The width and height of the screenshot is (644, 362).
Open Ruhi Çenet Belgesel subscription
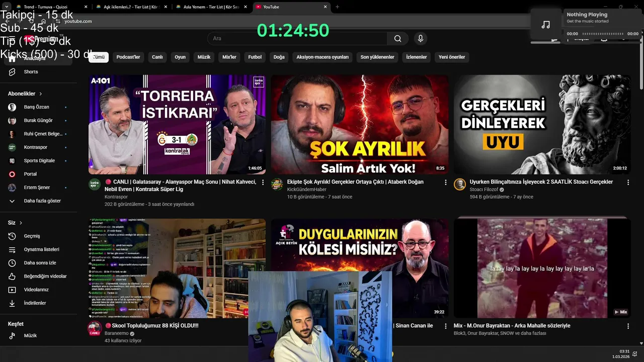pyautogui.click(x=38, y=134)
